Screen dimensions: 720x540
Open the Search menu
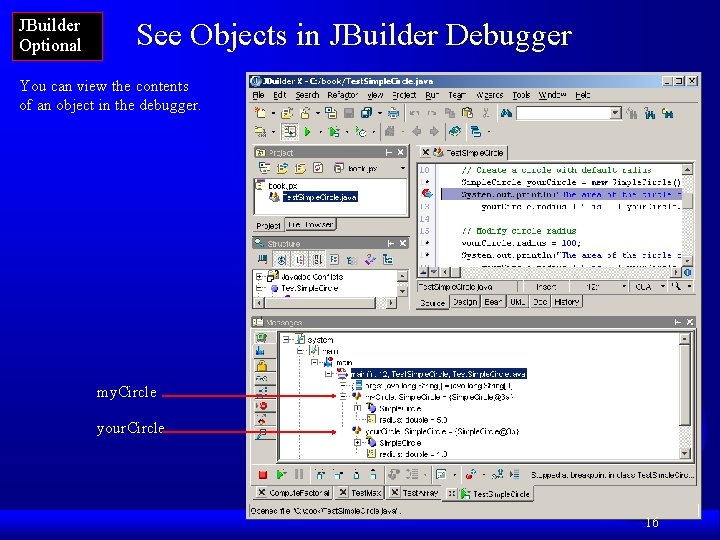(x=307, y=95)
